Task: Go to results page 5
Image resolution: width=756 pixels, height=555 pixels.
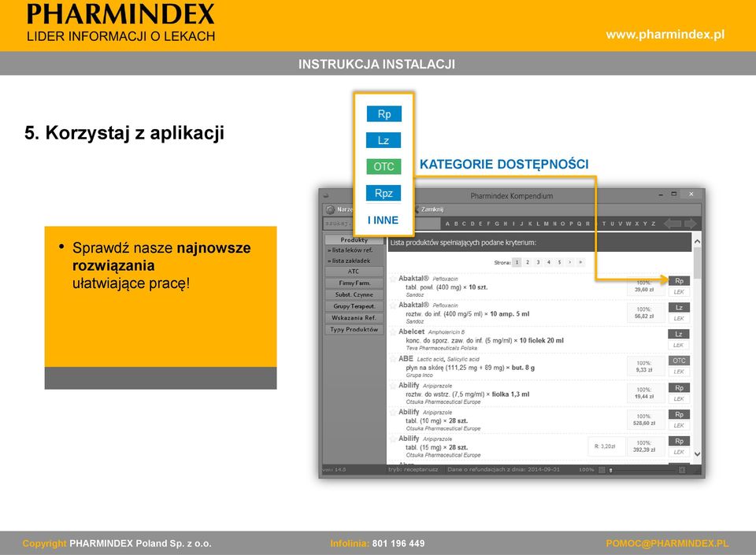Action: pos(559,262)
